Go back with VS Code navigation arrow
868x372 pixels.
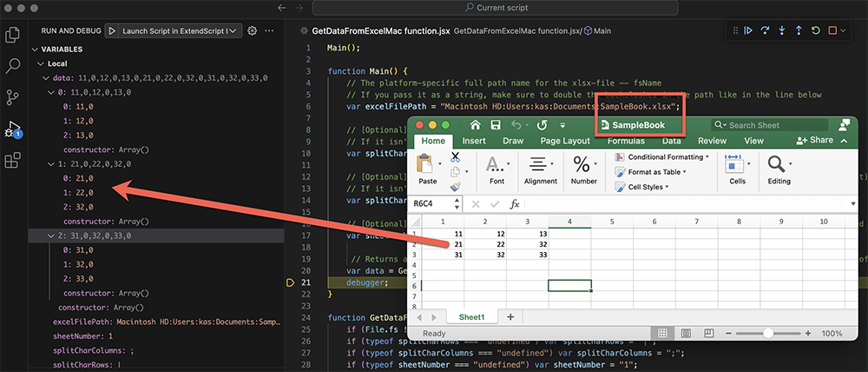click(x=282, y=8)
